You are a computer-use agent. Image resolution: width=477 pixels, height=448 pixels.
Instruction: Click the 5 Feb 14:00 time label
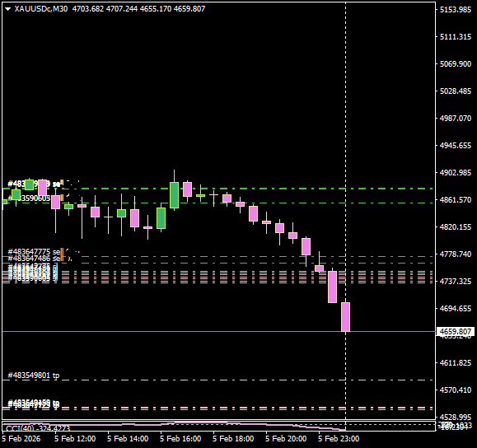128,439
